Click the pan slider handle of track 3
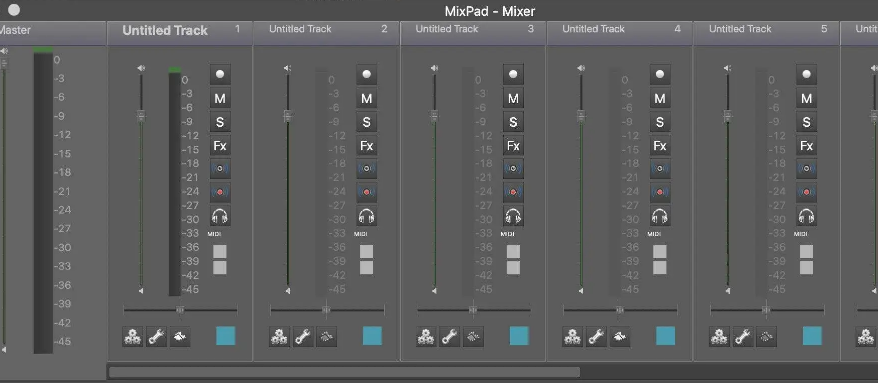 (x=473, y=310)
